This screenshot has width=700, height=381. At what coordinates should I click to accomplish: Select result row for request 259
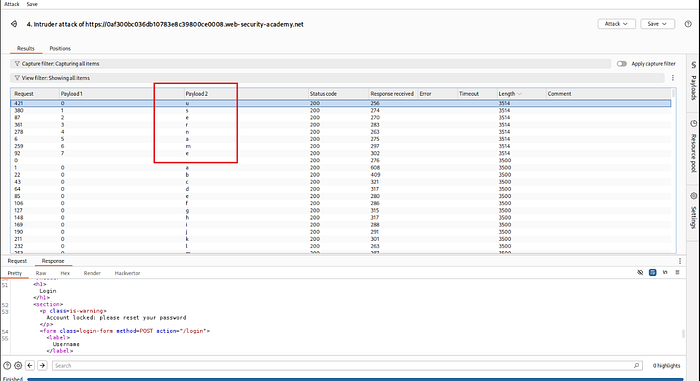tap(341, 146)
